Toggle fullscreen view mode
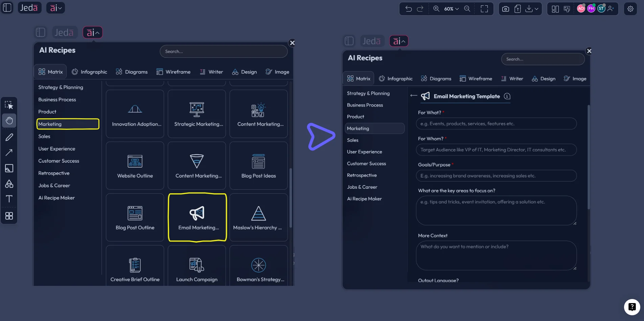 coord(484,9)
